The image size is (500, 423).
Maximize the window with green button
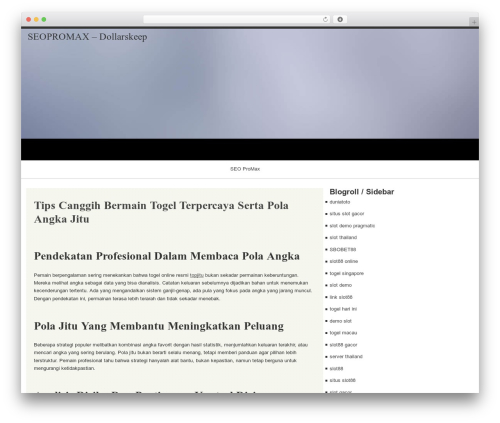click(x=44, y=19)
